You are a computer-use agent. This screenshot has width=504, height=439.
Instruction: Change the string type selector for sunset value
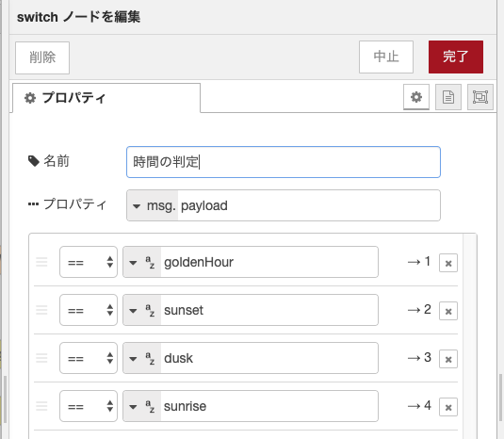[141, 310]
